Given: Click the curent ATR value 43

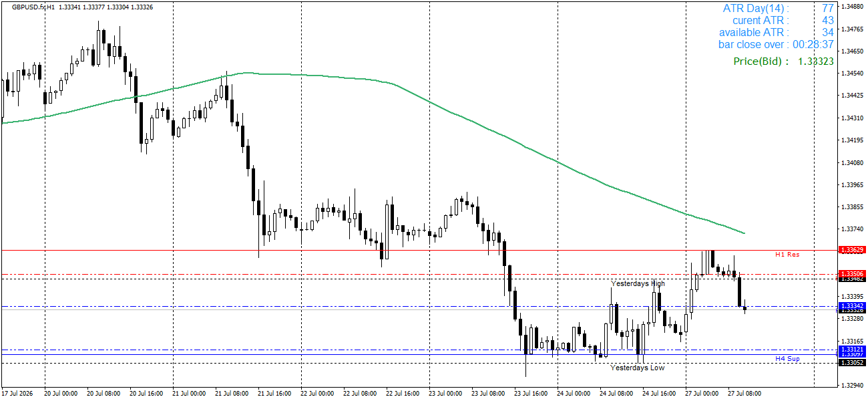Looking at the screenshot, I should tap(828, 20).
